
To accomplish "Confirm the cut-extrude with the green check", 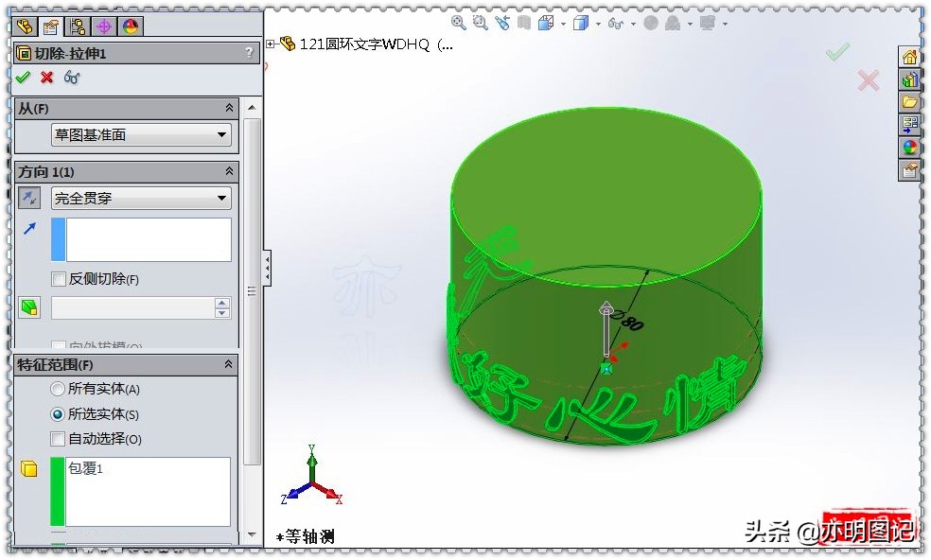I will pyautogui.click(x=24, y=79).
